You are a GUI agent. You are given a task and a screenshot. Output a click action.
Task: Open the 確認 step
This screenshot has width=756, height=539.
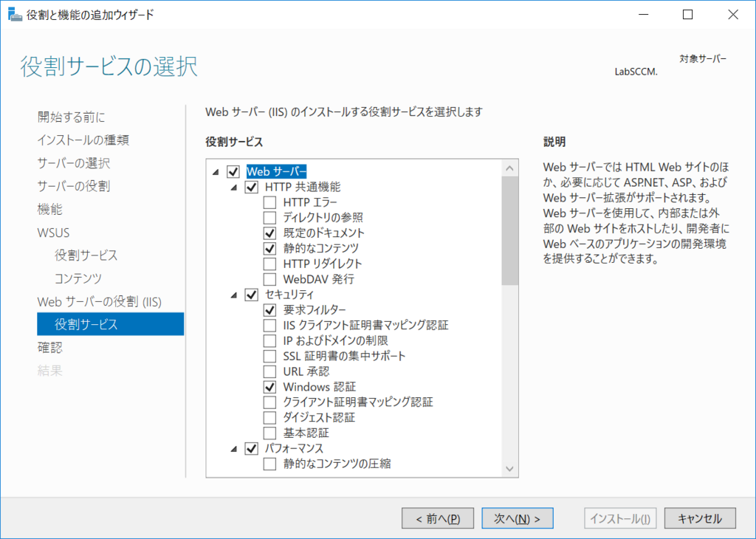49,347
